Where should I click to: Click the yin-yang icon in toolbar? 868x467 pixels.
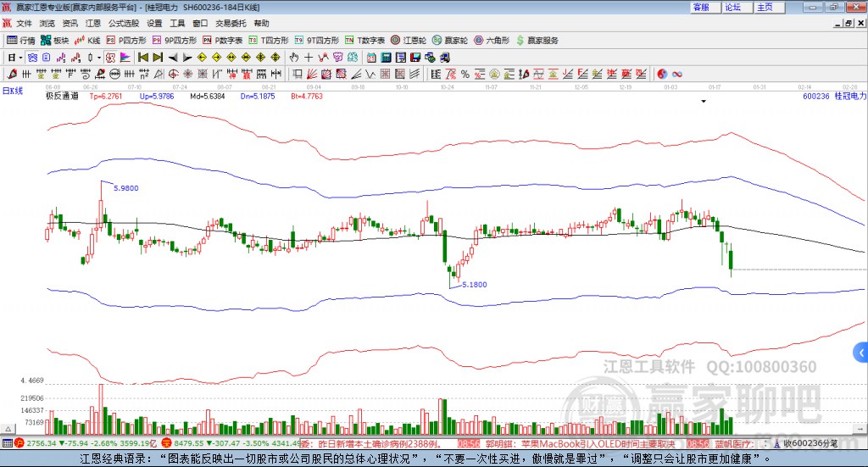click(662, 74)
